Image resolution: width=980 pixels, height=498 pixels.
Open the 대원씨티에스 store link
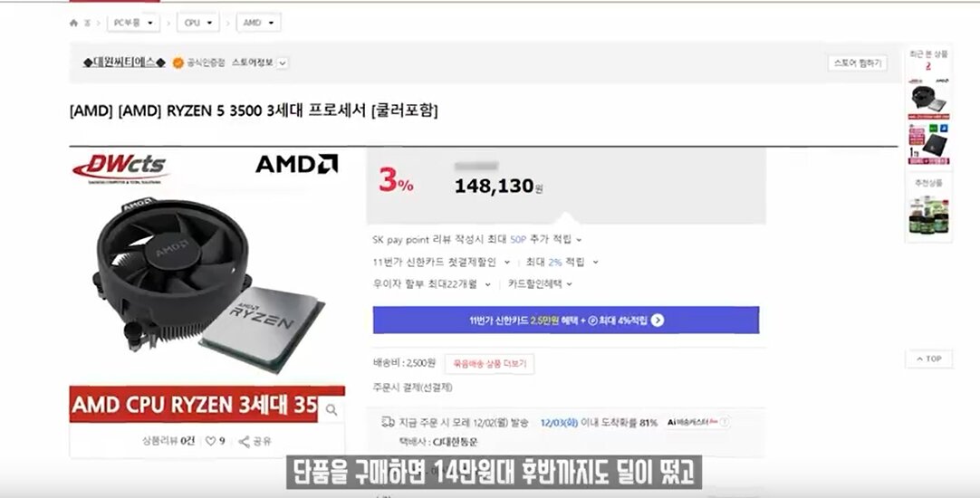pyautogui.click(x=124, y=62)
